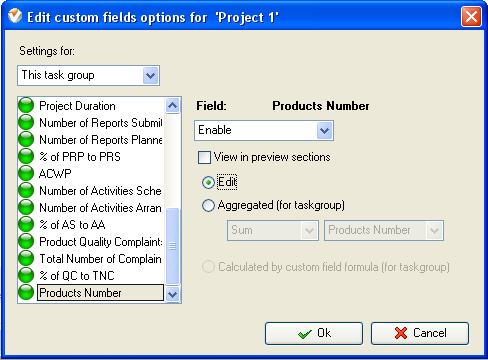Click green status icon beside Project Duration

[x=26, y=105]
